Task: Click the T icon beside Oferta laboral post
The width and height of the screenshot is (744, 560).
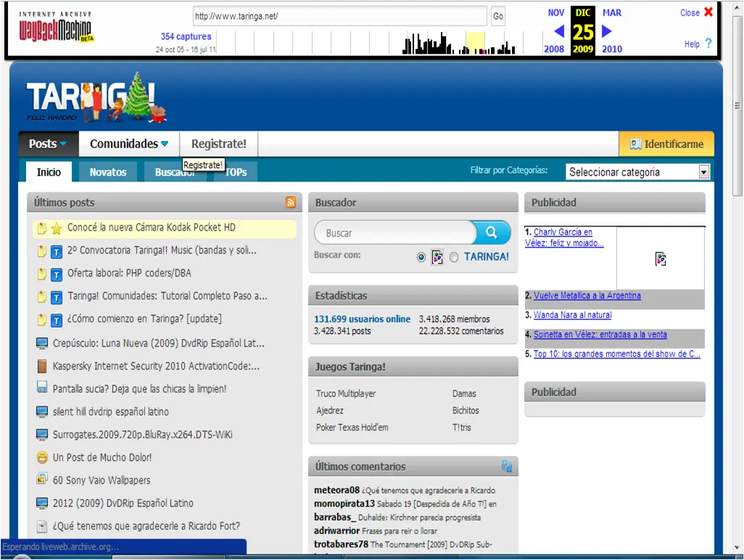Action: coord(57,274)
